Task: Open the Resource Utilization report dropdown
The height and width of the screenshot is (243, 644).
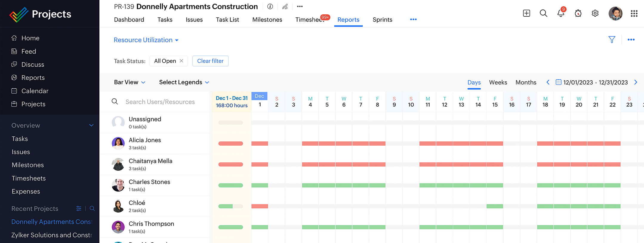Action: click(x=146, y=40)
